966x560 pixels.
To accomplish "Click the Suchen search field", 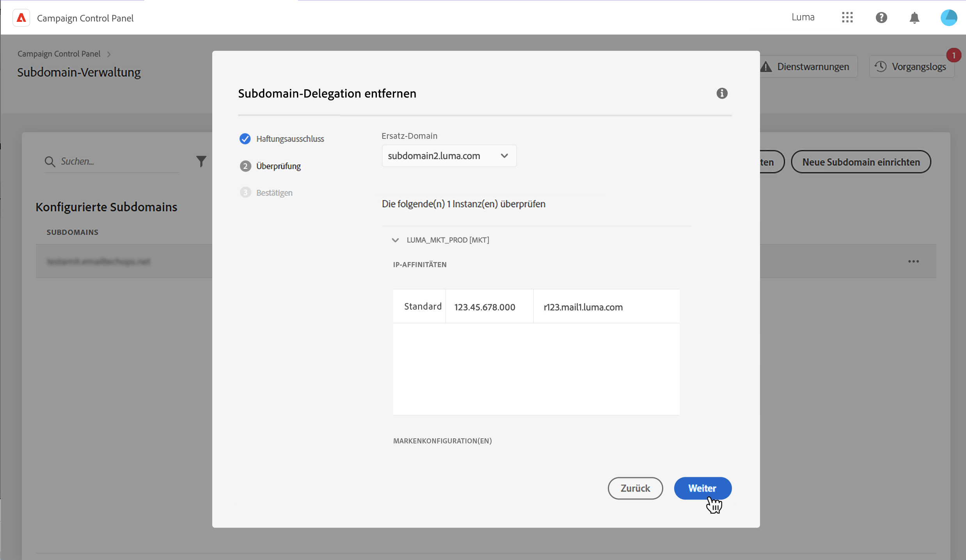I will click(x=117, y=161).
